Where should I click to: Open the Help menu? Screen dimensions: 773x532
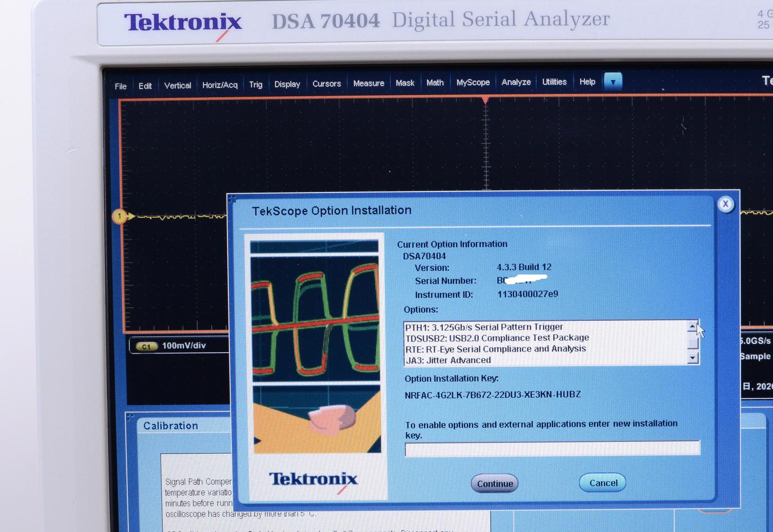[x=587, y=81]
